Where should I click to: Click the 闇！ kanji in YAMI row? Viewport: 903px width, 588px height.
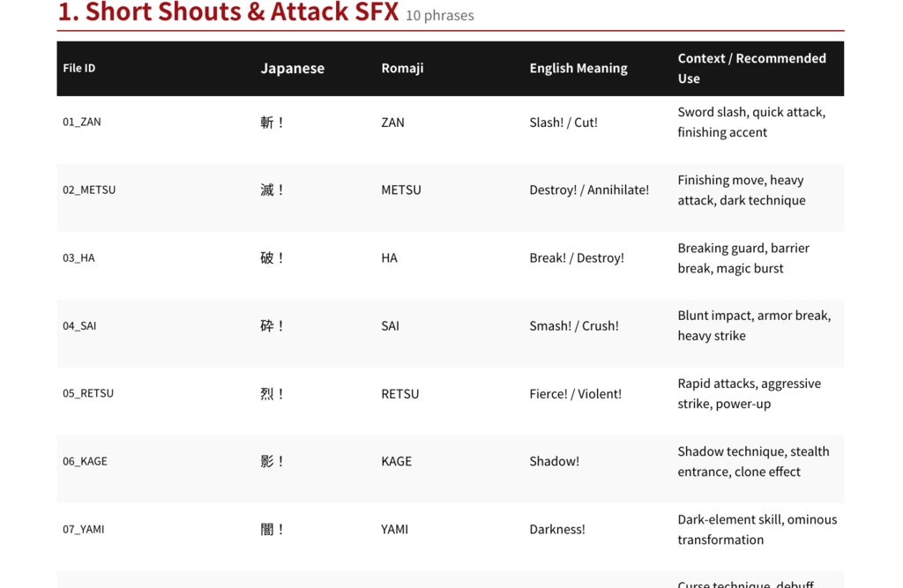point(272,529)
